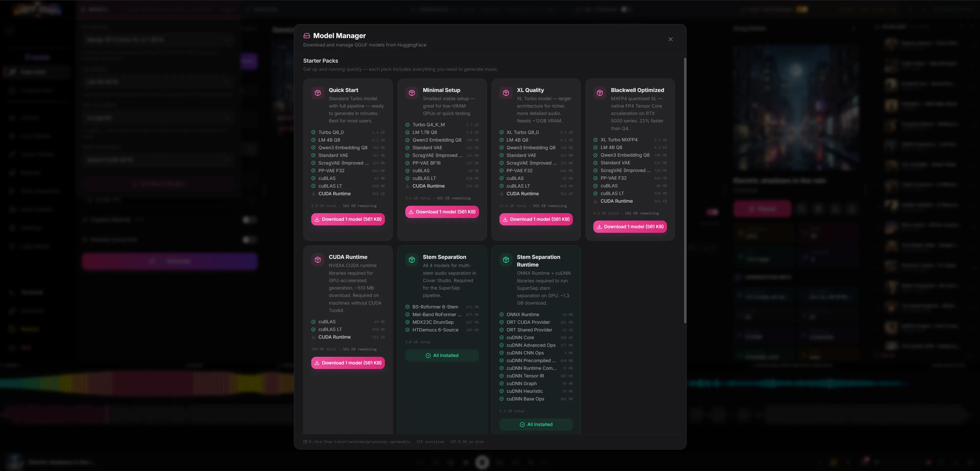Click the '5.4 GB total' summary in Minimal Setup
Image resolution: width=980 pixels, height=471 pixels.
coord(418,198)
